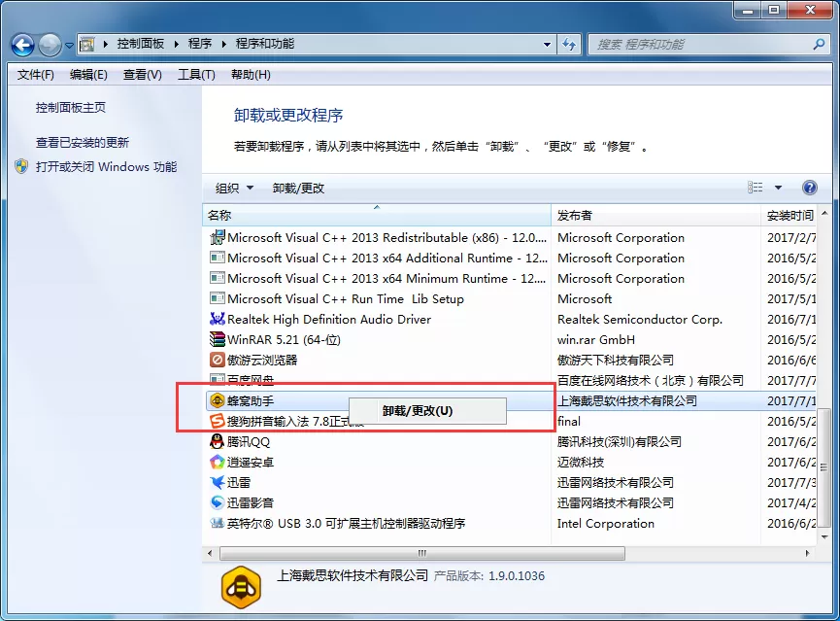Select the 逍遥安卓 icon

(x=217, y=462)
